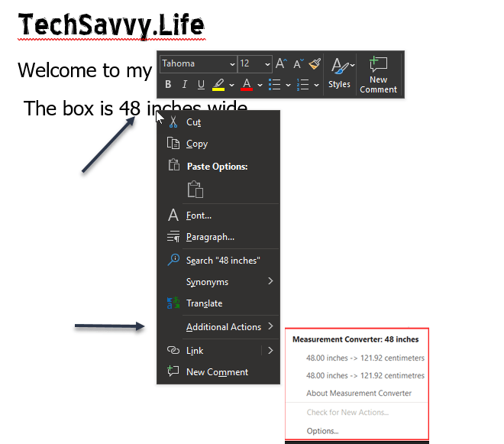
Task: Convert 48.00 inches to 121.92 centimeters
Action: coord(365,358)
